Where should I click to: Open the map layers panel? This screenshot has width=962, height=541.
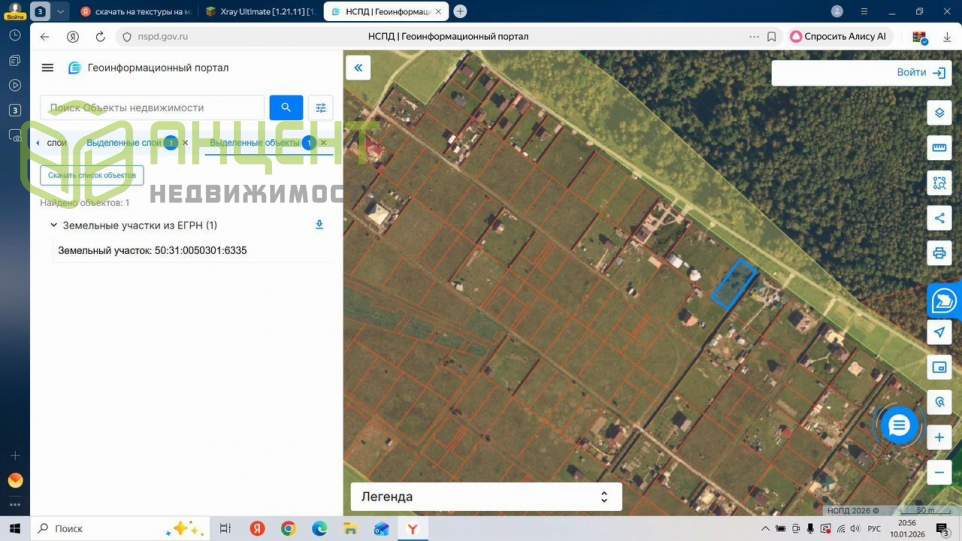[x=939, y=113]
